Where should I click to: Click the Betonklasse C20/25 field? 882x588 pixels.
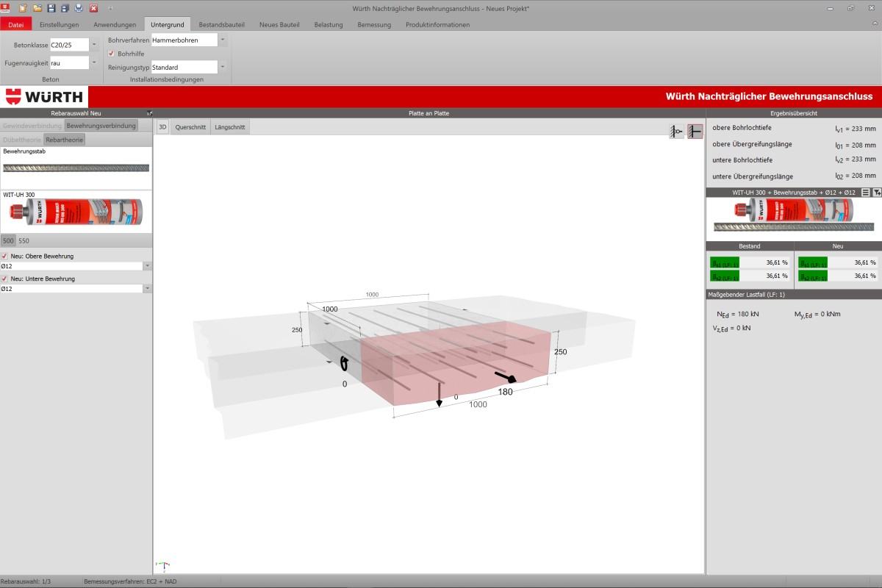pyautogui.click(x=69, y=45)
